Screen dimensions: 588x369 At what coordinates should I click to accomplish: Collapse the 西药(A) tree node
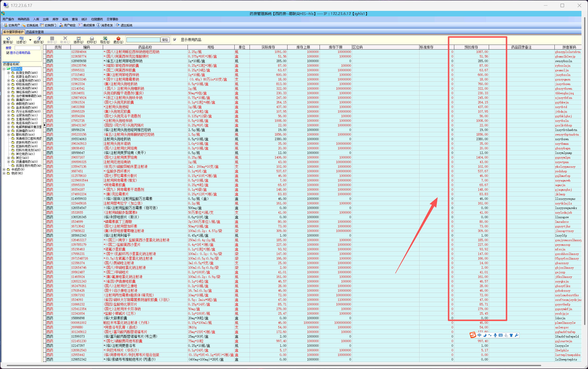coord(4,69)
